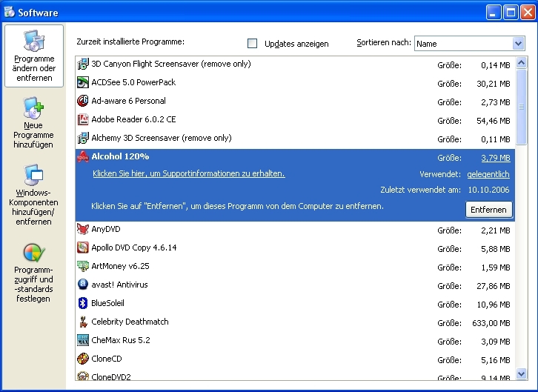Maximize the Software window
538x392 pixels.
pos(511,13)
